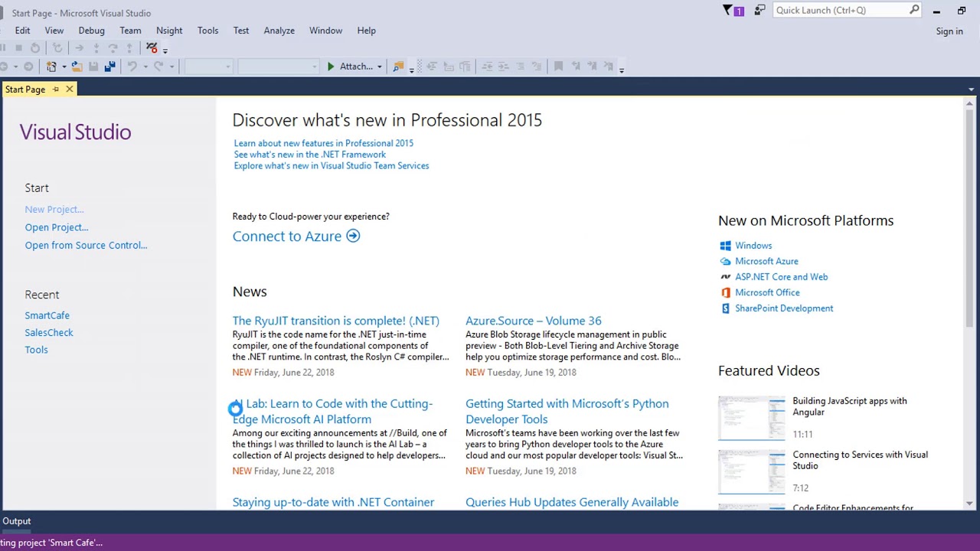This screenshot has width=980, height=551.
Task: Click the Step Into debug icon
Action: (96, 48)
